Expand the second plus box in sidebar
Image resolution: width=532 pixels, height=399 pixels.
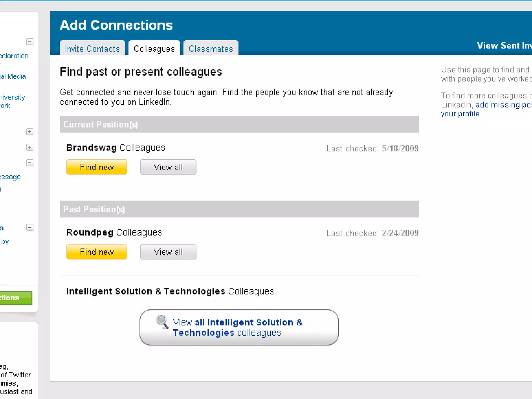[30, 147]
